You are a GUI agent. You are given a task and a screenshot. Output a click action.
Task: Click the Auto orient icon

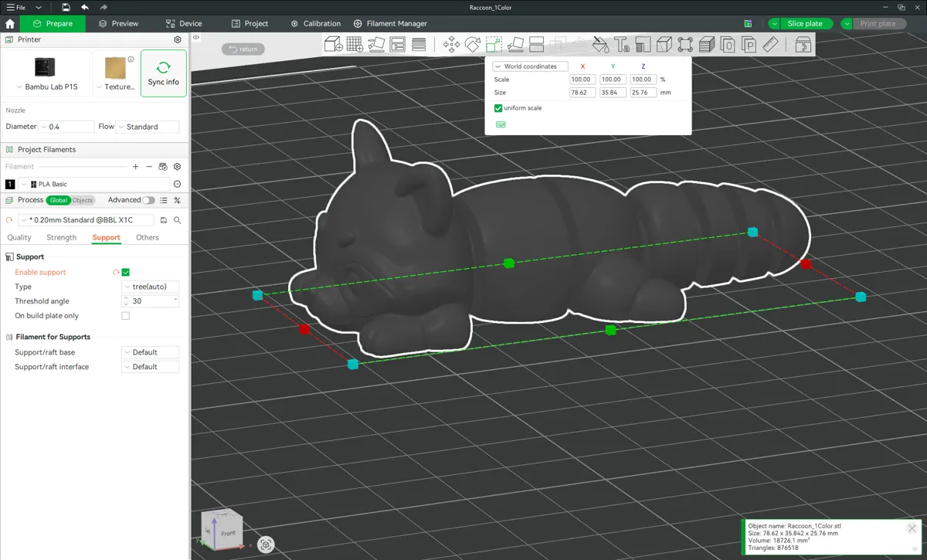pyautogui.click(x=376, y=44)
